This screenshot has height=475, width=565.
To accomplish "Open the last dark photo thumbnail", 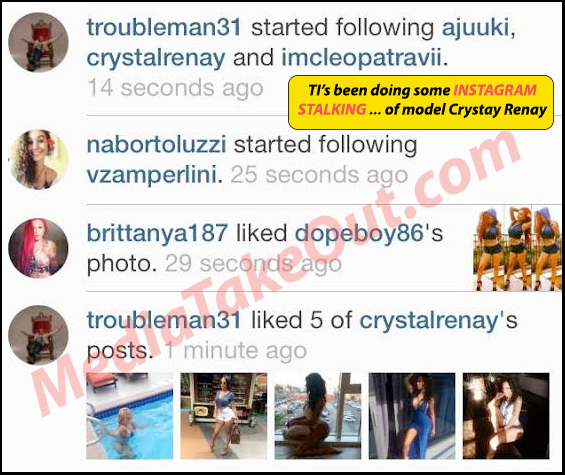I will pos(506,416).
